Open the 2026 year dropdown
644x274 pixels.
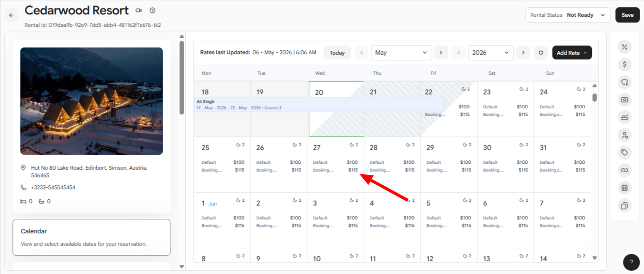[491, 53]
